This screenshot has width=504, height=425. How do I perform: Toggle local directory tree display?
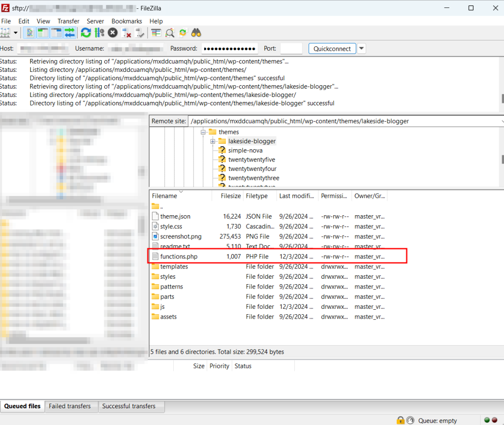point(43,33)
